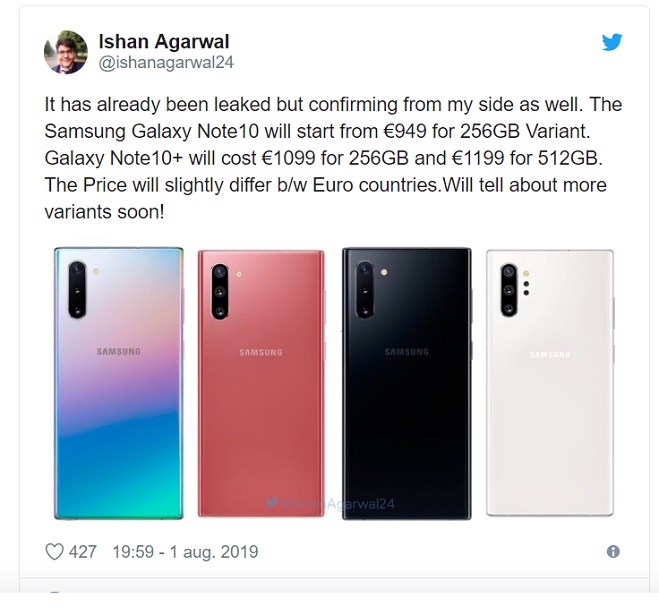Click the Samsung logo on the white phone

550,355
